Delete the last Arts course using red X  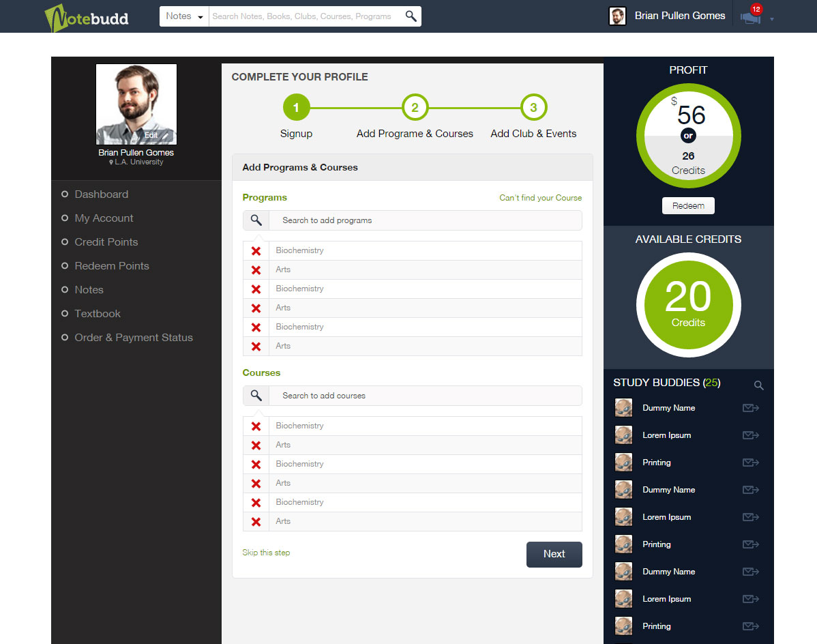point(256,522)
